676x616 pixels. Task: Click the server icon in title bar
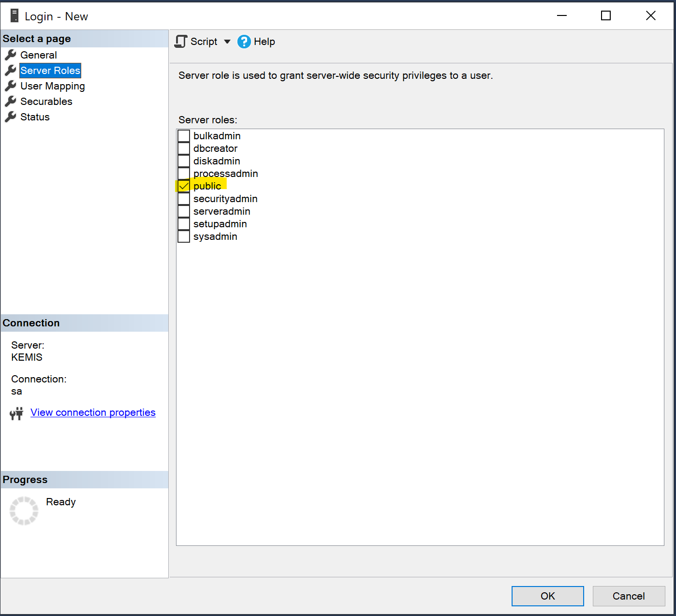click(15, 16)
